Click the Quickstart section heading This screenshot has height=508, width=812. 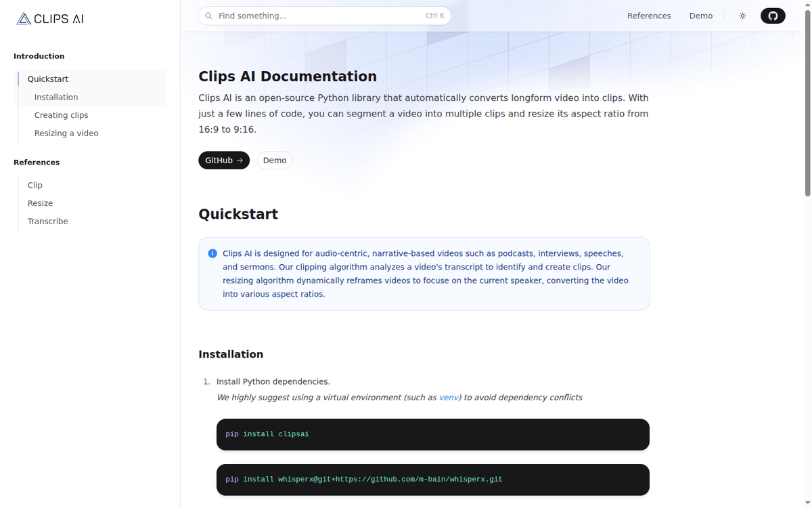pos(238,214)
